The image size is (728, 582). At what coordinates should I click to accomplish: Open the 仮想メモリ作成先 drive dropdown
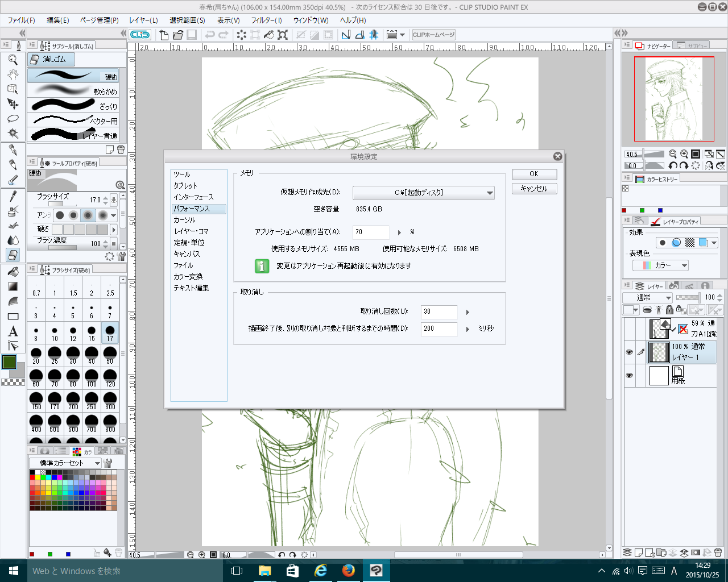pos(423,193)
